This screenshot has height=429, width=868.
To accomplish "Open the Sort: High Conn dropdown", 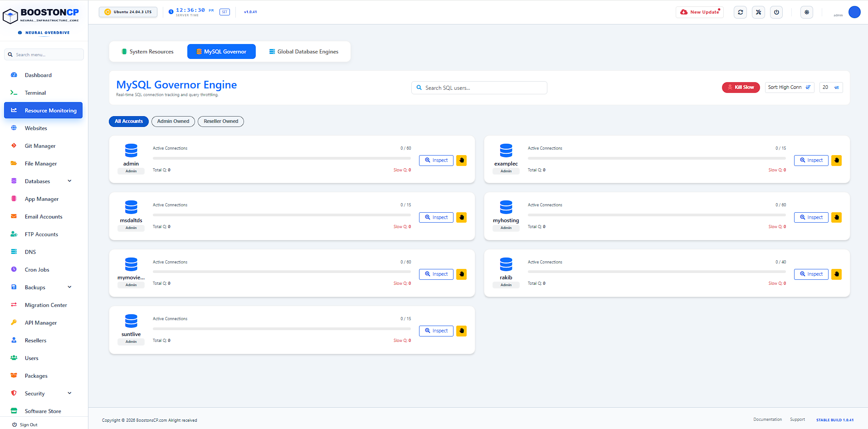I will [x=790, y=88].
